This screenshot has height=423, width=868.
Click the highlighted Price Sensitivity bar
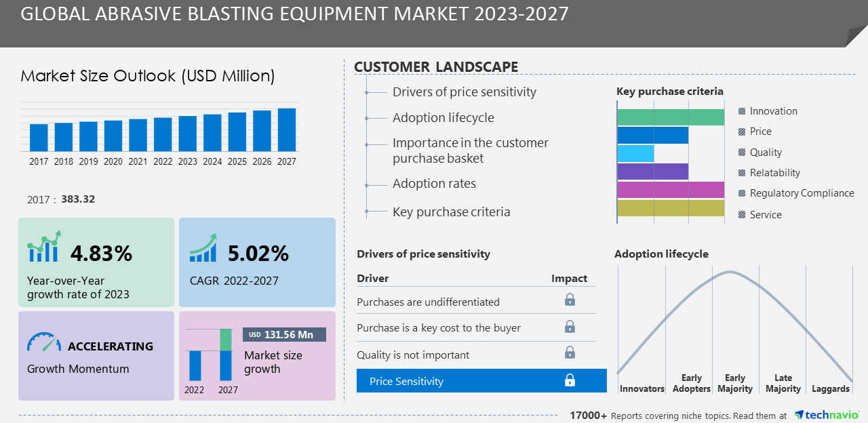click(481, 381)
